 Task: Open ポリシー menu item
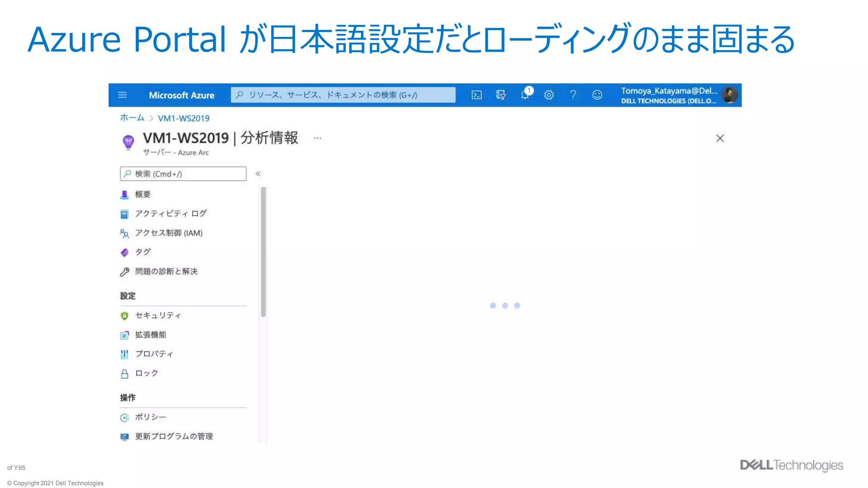[x=150, y=417]
